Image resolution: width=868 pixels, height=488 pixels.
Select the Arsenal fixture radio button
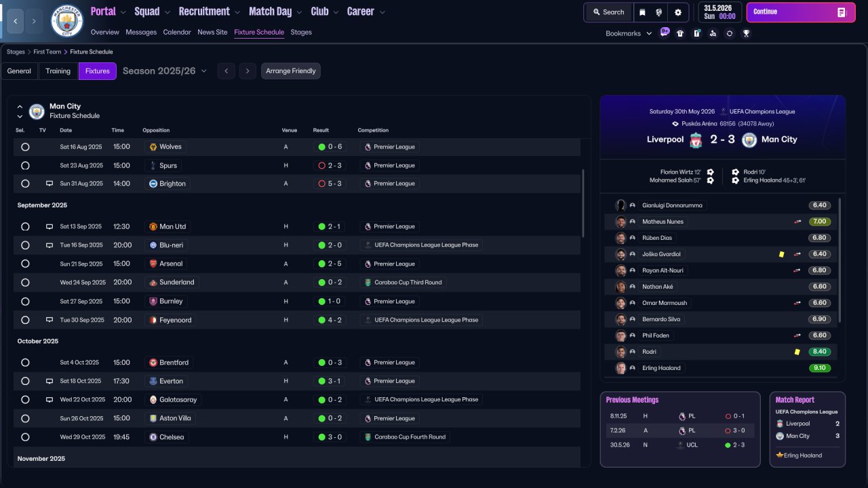pyautogui.click(x=25, y=264)
